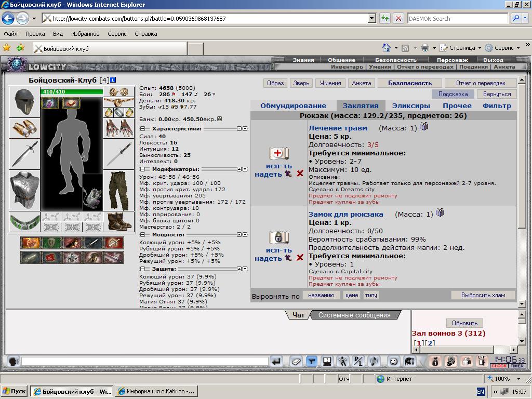Screen dimensions: 532x399
Task: Toggle the CLOCK display mode
Action: [x=499, y=366]
